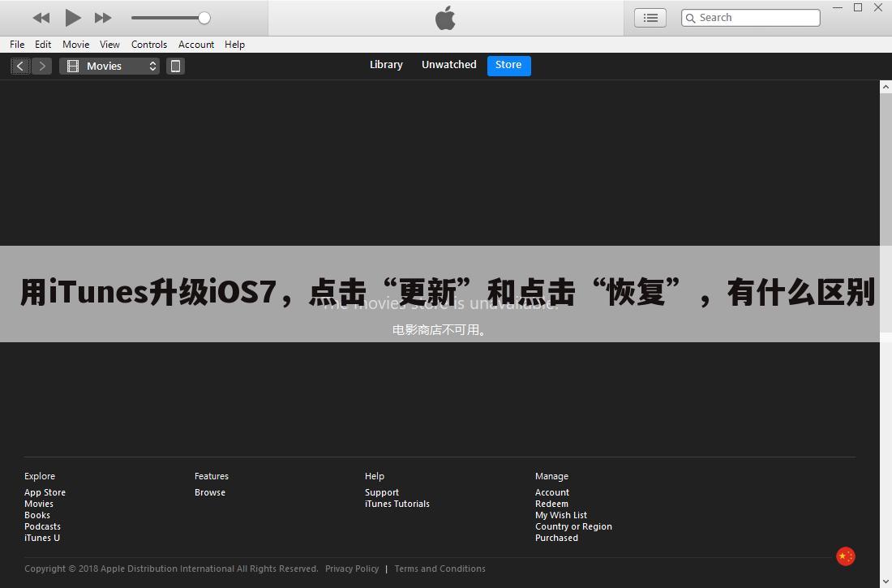Click the China flag region icon
The image size is (892, 588).
[845, 556]
